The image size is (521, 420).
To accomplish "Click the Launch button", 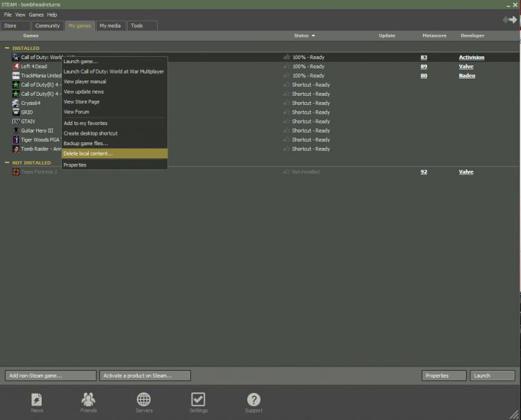I will click(493, 376).
